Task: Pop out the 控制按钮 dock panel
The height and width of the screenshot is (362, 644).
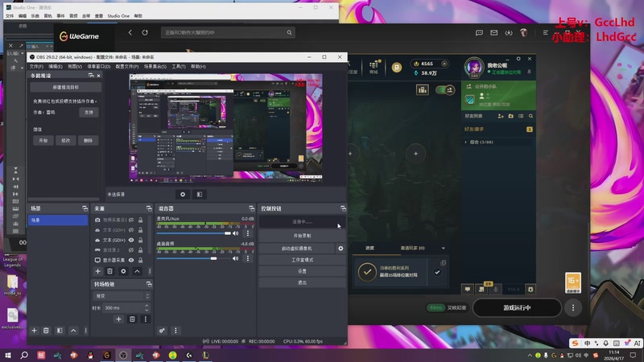Action: pos(343,208)
